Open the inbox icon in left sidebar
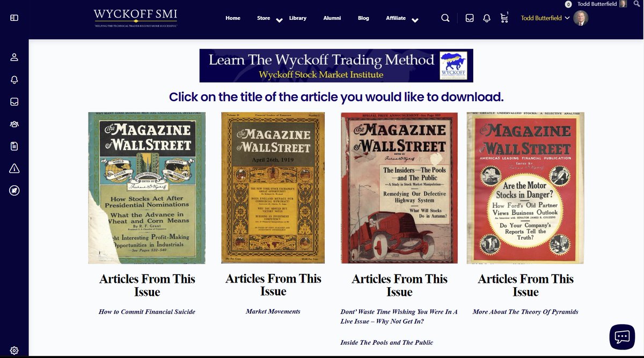This screenshot has height=358, width=644. click(14, 102)
